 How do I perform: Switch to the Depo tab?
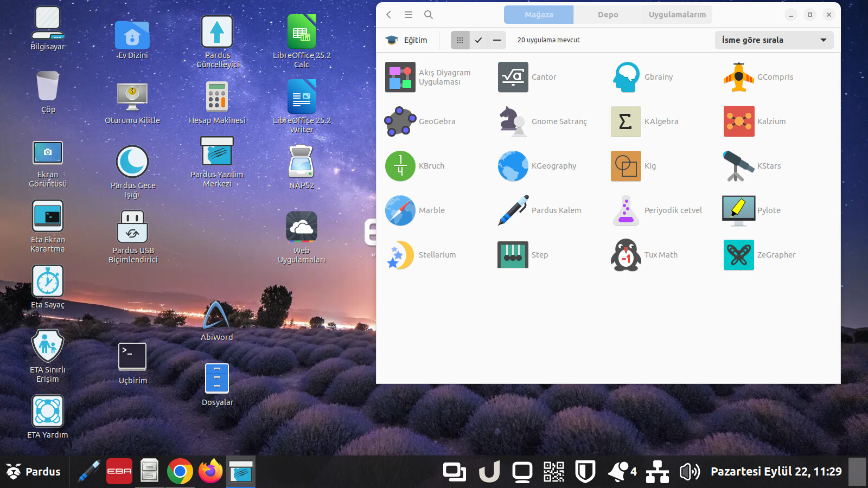point(608,15)
